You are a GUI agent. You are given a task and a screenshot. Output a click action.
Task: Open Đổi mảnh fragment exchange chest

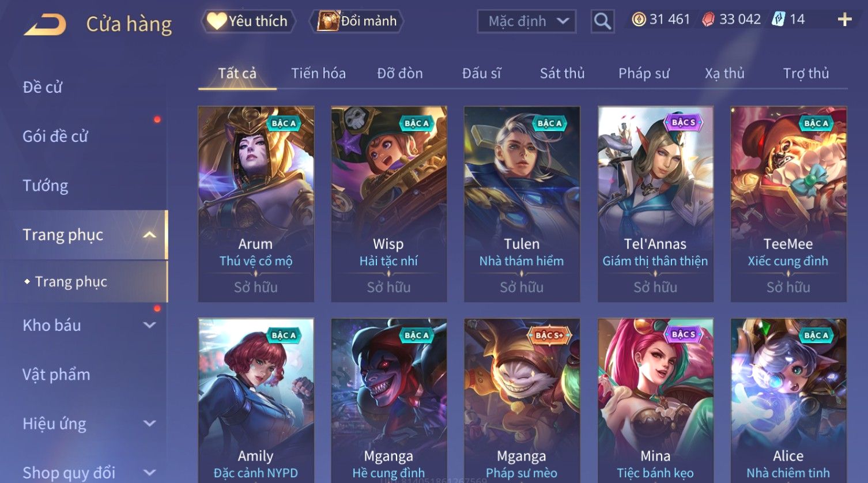point(356,21)
